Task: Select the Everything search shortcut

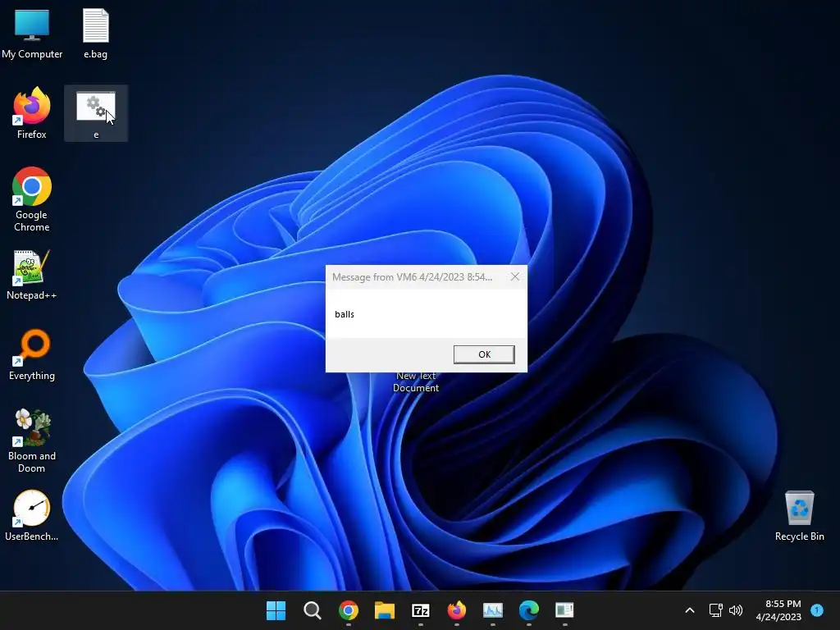Action: click(x=32, y=354)
